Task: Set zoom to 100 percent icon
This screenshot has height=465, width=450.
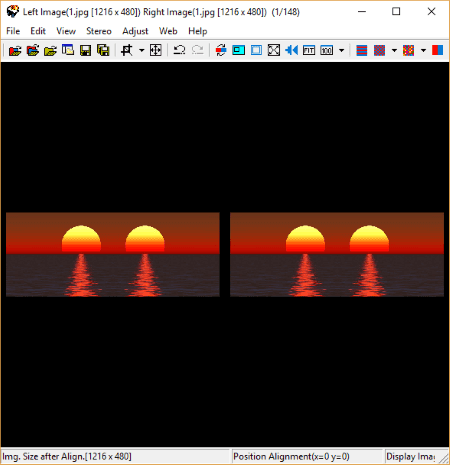Action: tap(326, 50)
